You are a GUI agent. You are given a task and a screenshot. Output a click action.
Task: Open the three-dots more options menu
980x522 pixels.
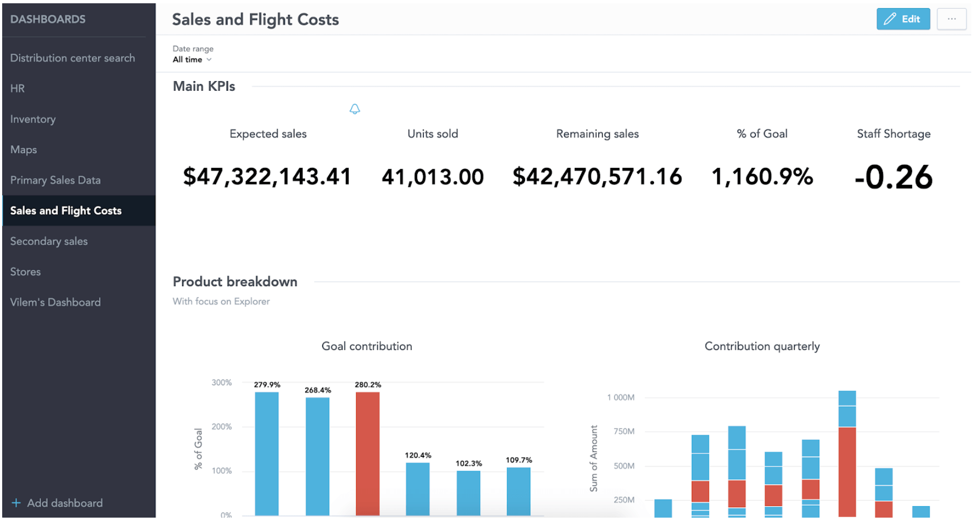click(951, 19)
